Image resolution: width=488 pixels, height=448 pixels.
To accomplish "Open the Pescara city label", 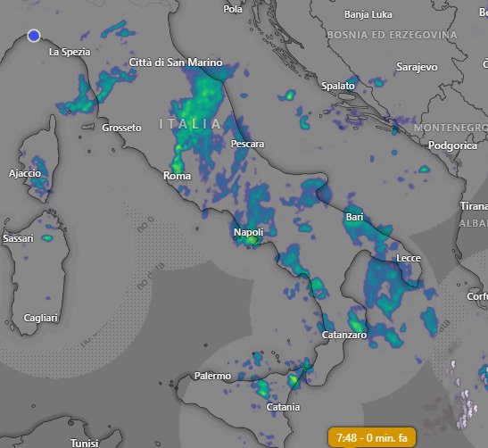I will (247, 144).
